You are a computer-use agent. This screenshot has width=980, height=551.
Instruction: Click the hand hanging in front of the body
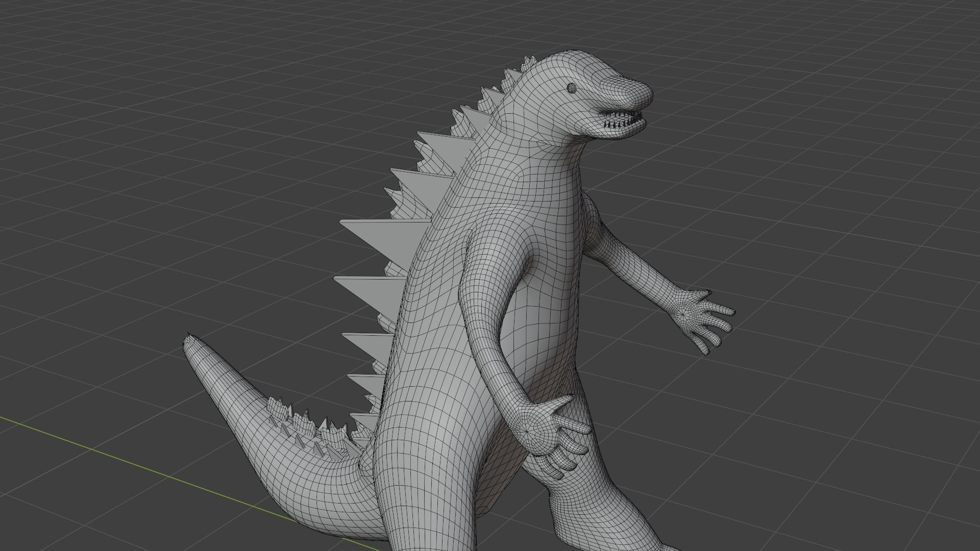pos(551,438)
